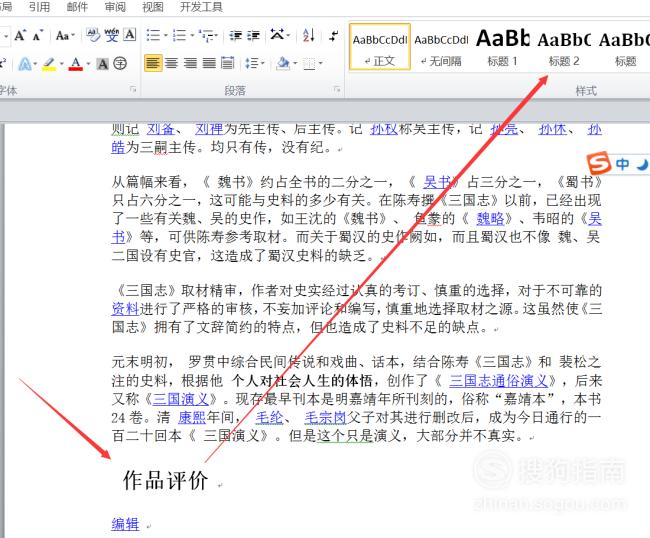Open the 引用 ribbon tab

click(39, 7)
